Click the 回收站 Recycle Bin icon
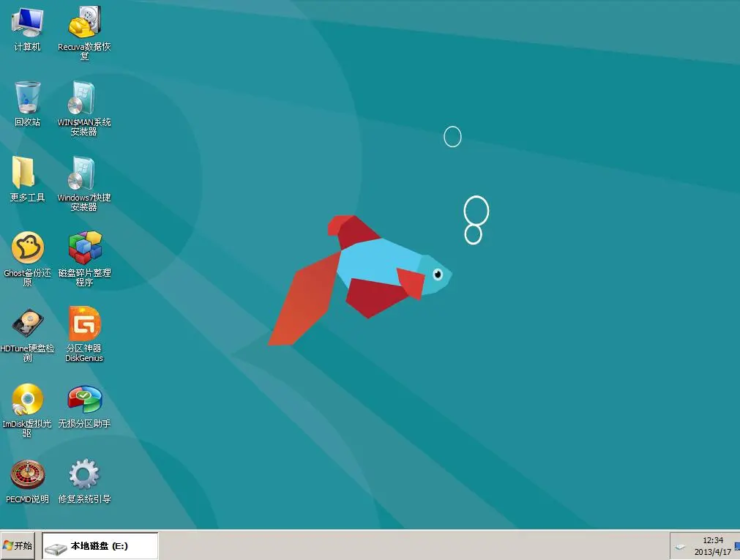Viewport: 740px width, 560px height. (x=28, y=98)
